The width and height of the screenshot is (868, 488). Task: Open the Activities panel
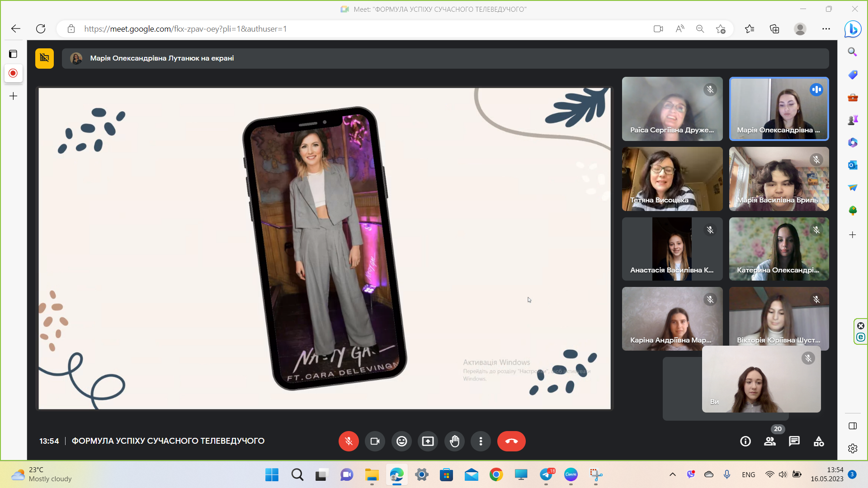[819, 441]
